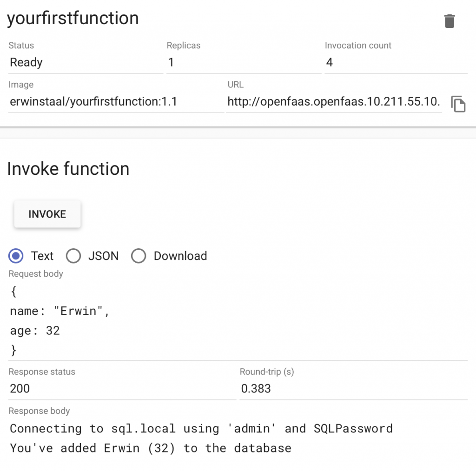Image resolution: width=476 pixels, height=471 pixels.
Task: Click the yourfirstfunction title heading
Action: pyautogui.click(x=73, y=19)
